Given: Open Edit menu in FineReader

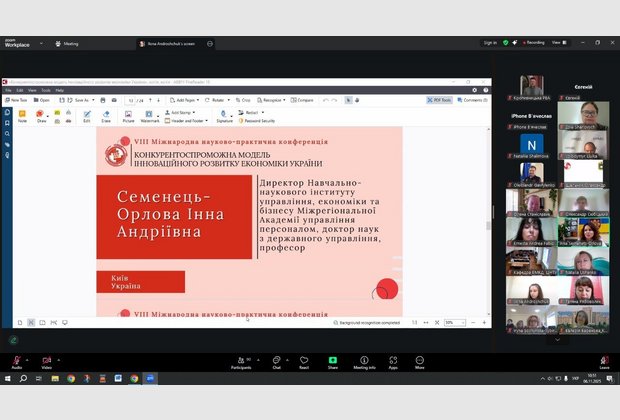Looking at the screenshot, I should point(20,91).
